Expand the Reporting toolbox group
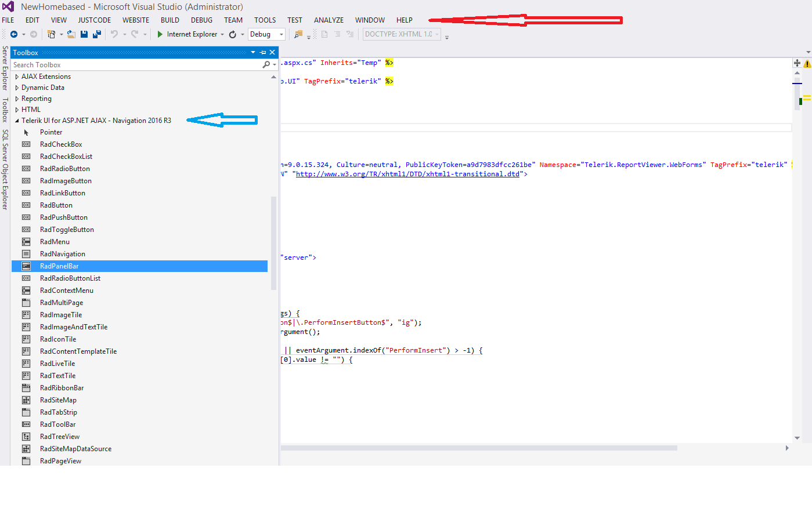The height and width of the screenshot is (508, 812). click(17, 99)
